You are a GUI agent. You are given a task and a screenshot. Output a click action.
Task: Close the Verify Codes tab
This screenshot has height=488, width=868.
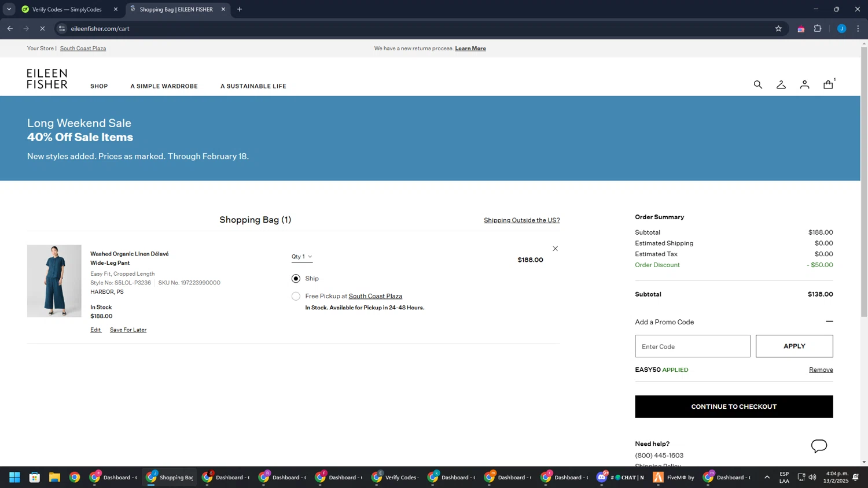click(x=116, y=9)
